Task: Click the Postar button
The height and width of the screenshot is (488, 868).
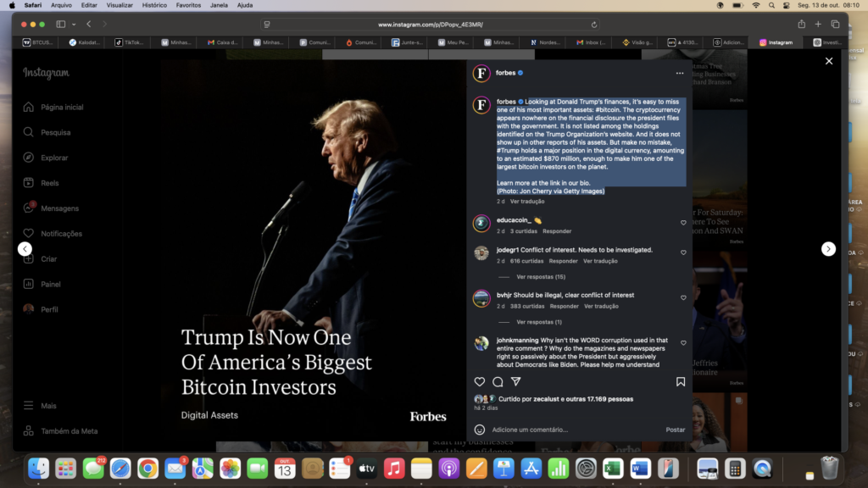Action: click(675, 430)
